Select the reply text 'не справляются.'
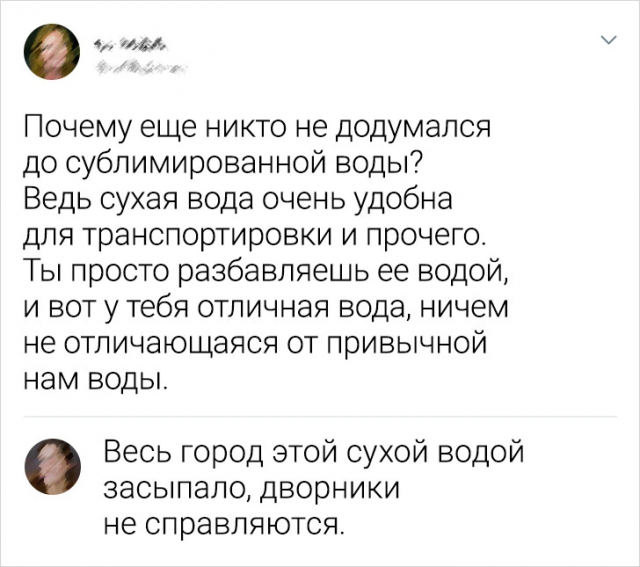The height and width of the screenshot is (567, 640). coord(222,523)
